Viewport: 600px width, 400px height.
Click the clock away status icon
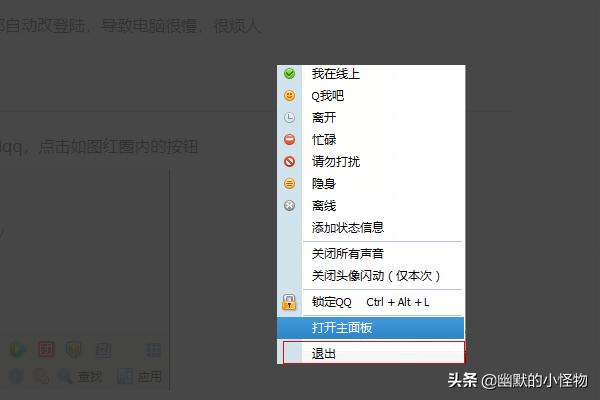[x=289, y=118]
